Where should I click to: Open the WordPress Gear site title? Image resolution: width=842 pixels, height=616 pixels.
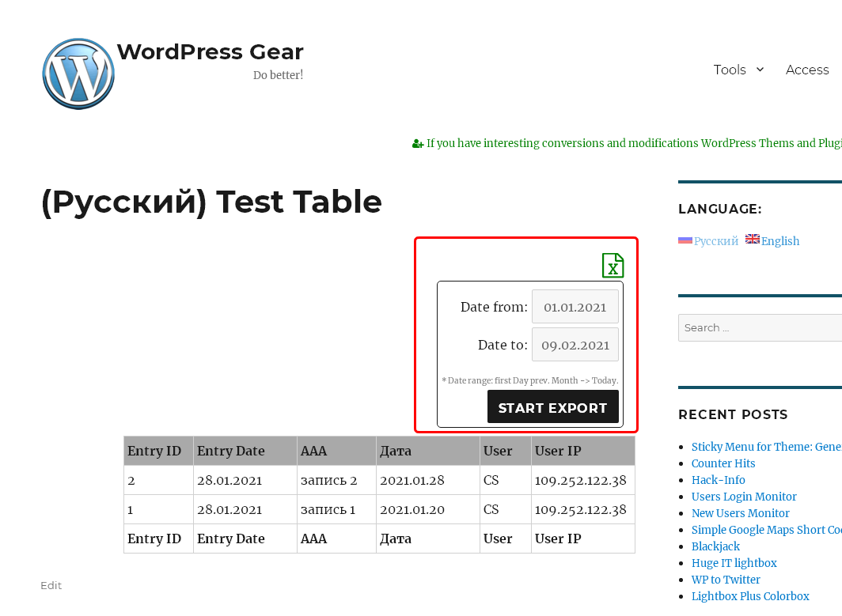coord(210,51)
